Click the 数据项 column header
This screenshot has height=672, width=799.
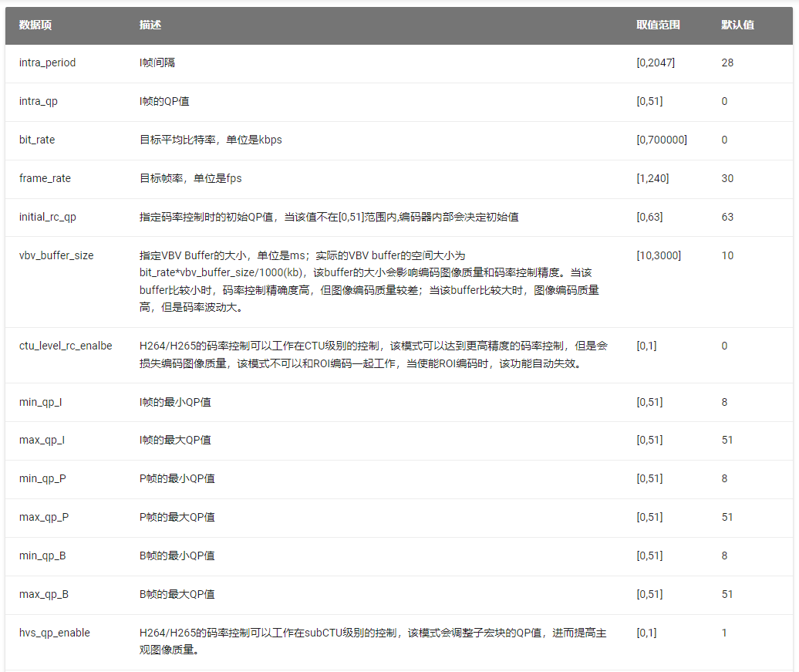[35, 25]
